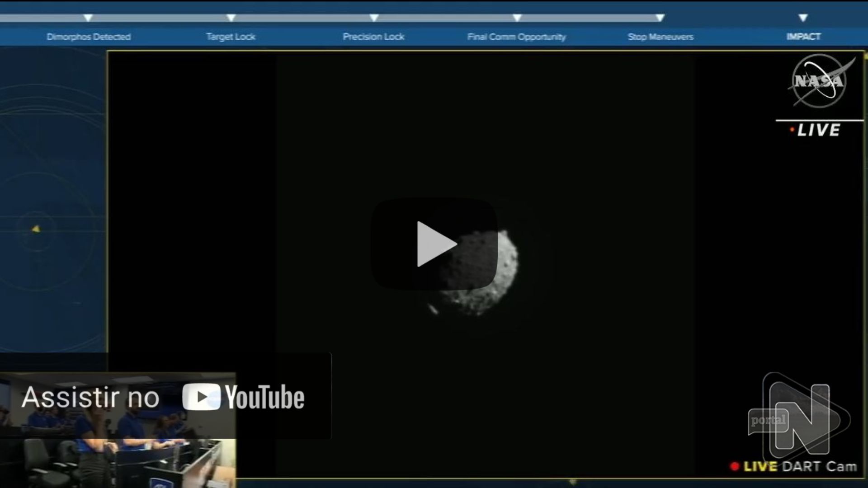Click the YouTube logo in overlay
Viewport: 868px width, 488px height.
click(x=243, y=397)
